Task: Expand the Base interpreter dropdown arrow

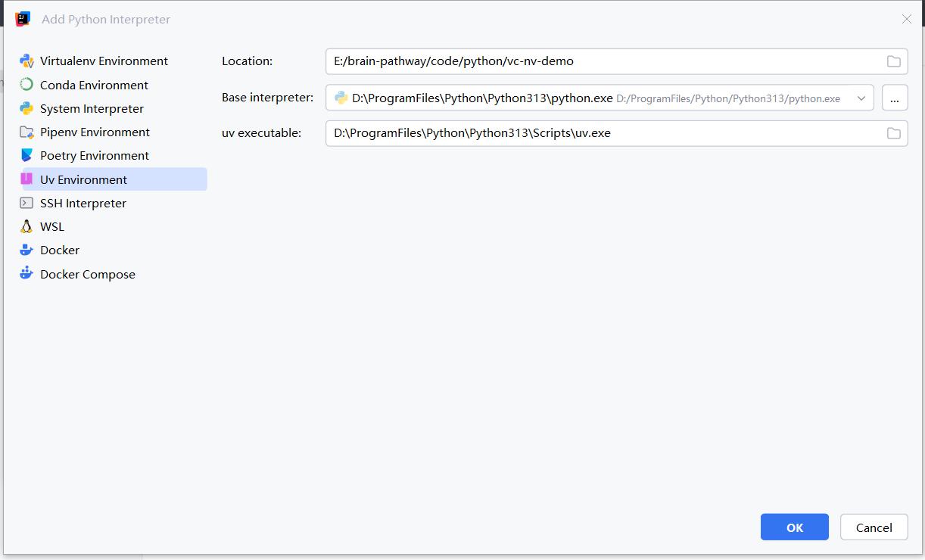Action: click(x=861, y=98)
